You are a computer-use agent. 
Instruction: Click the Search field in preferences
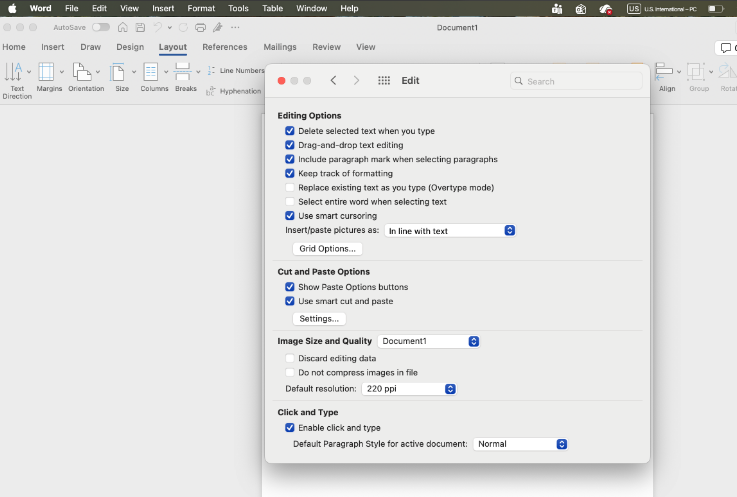coord(576,81)
